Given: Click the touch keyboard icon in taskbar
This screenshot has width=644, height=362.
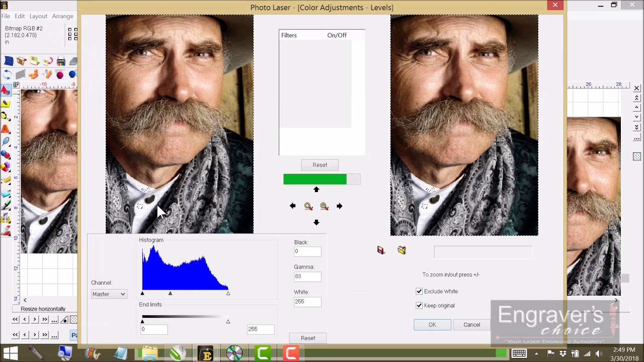Looking at the screenshot, I should [519, 354].
